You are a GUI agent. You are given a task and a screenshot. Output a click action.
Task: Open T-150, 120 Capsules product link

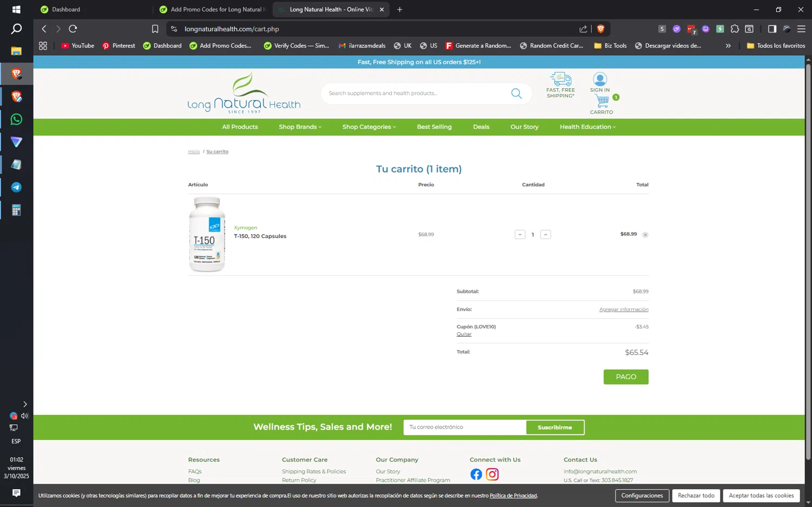260,236
